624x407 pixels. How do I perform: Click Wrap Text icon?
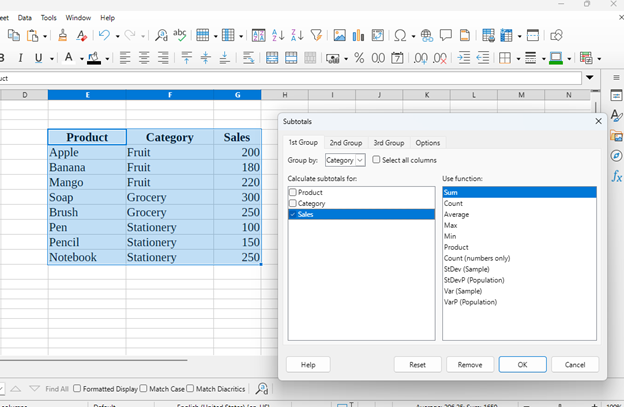click(x=248, y=58)
